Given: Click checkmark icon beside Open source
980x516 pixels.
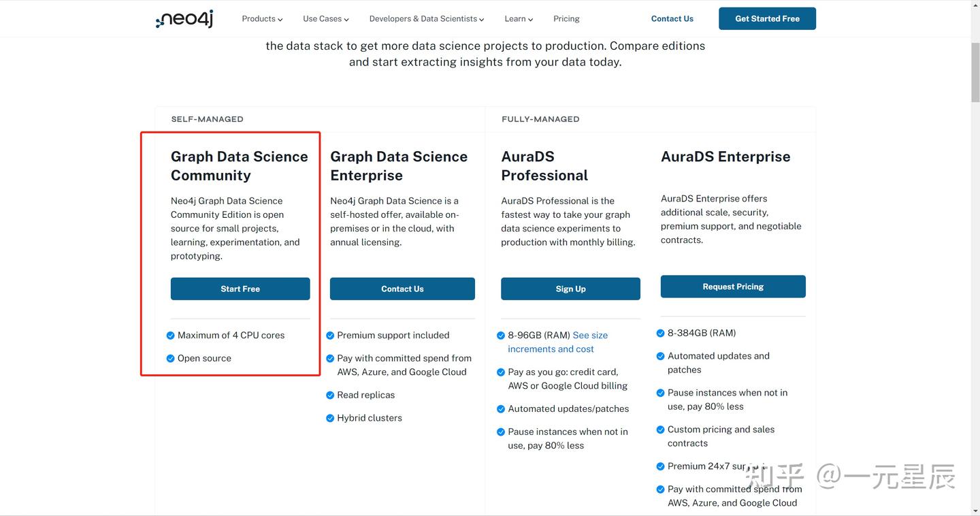Looking at the screenshot, I should [x=171, y=358].
